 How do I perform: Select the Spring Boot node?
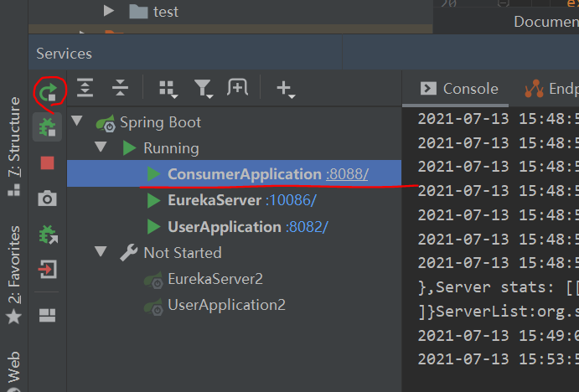[160, 122]
